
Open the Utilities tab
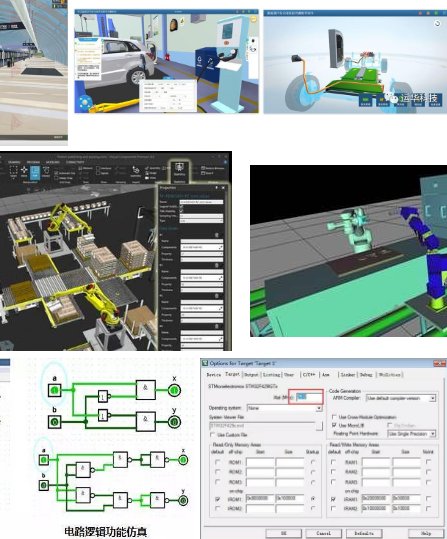[390, 375]
